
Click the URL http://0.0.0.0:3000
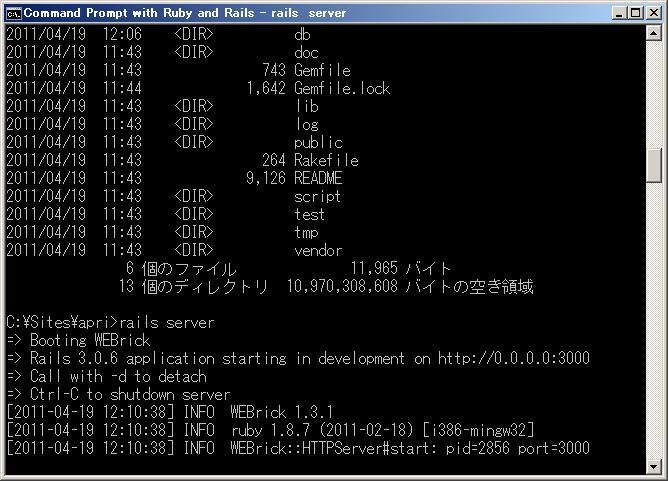pyautogui.click(x=514, y=358)
